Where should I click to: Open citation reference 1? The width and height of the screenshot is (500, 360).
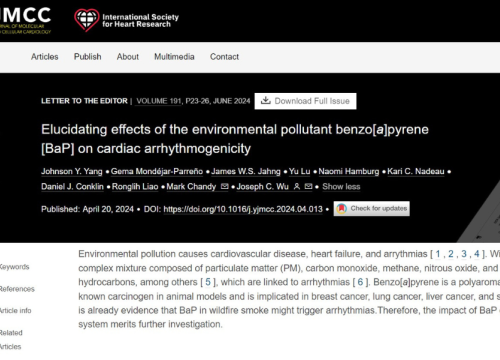(x=438, y=254)
